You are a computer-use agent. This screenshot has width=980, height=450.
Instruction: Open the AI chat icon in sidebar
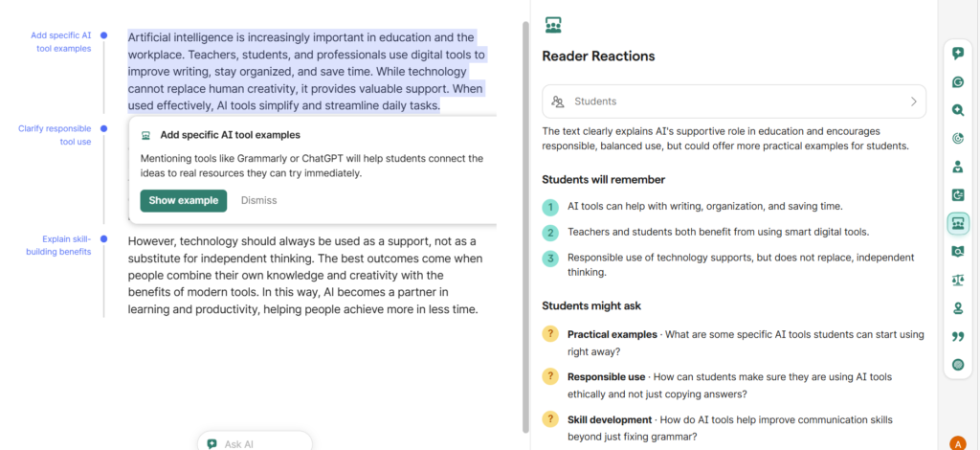(957, 54)
